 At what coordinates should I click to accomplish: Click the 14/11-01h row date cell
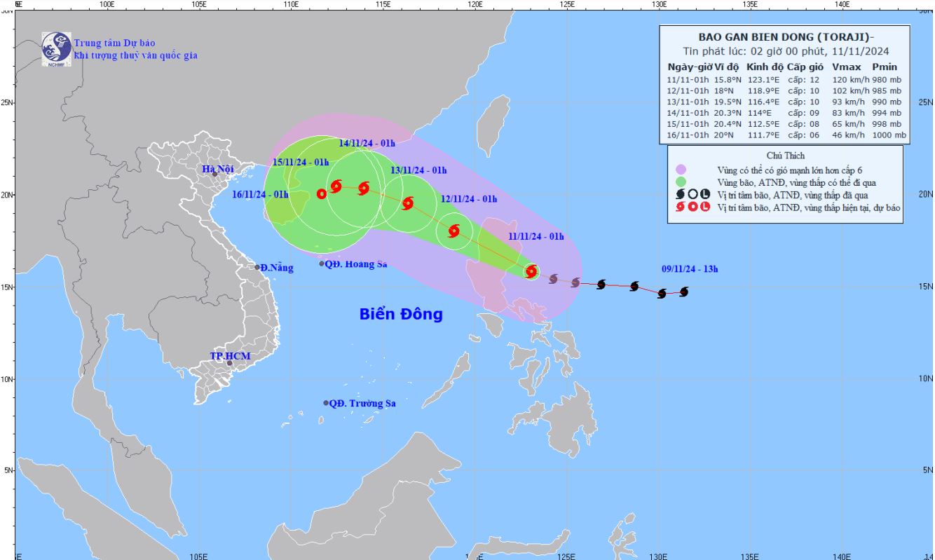(690, 113)
